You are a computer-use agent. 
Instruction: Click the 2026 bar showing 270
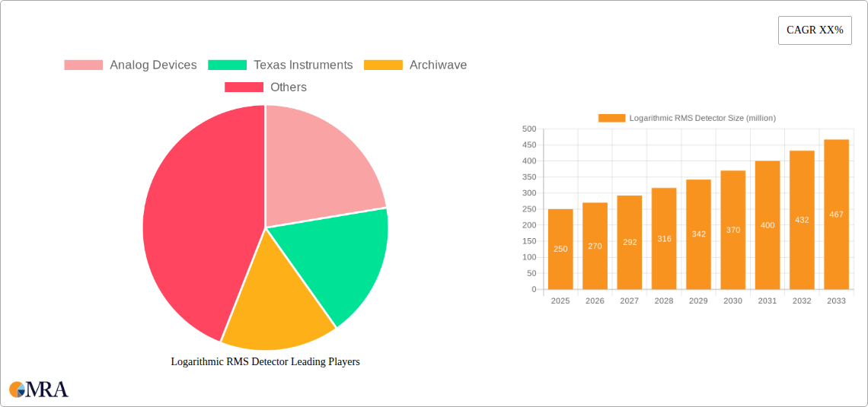click(x=595, y=246)
